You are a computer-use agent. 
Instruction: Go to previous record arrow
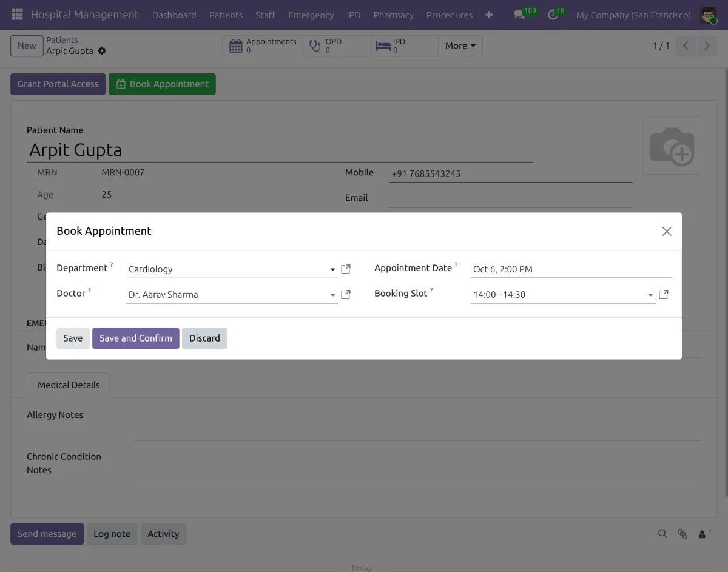click(686, 45)
